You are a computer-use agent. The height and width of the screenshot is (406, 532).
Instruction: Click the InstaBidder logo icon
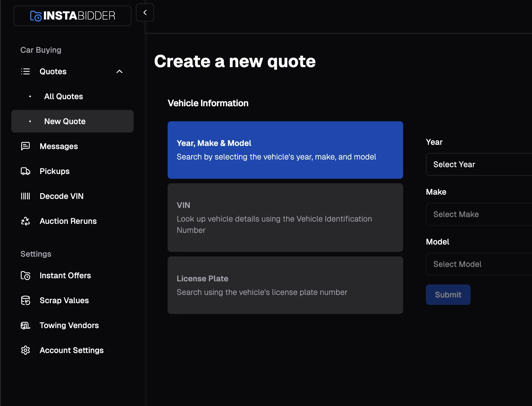36,16
